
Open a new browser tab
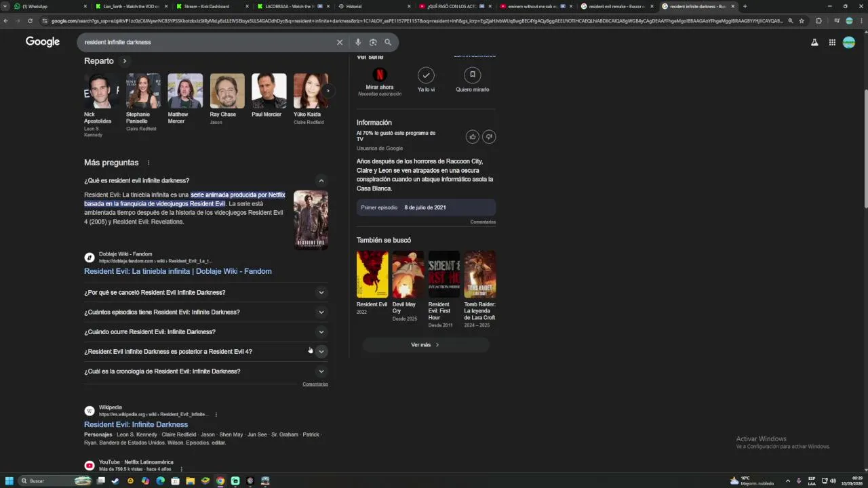(x=745, y=6)
